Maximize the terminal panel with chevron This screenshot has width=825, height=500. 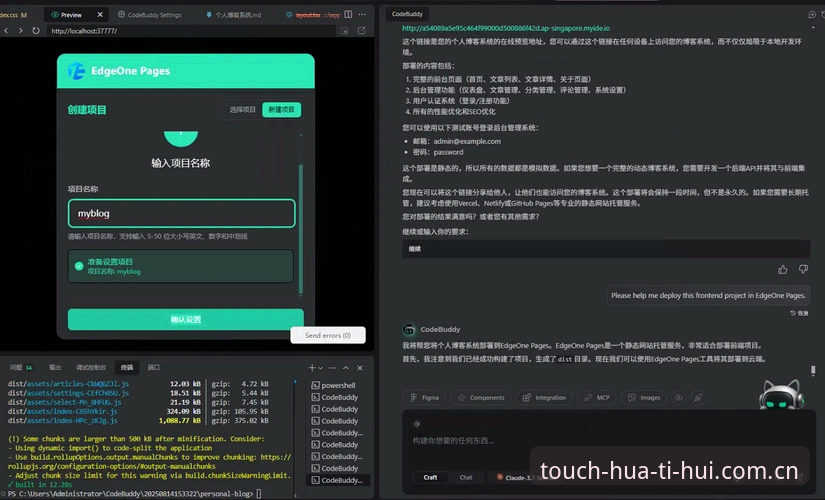pos(346,368)
